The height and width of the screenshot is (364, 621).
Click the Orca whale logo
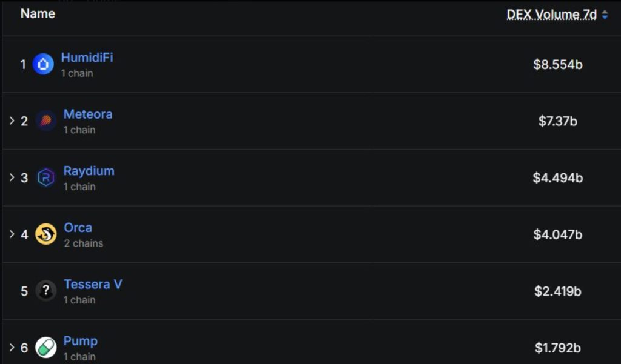(45, 234)
